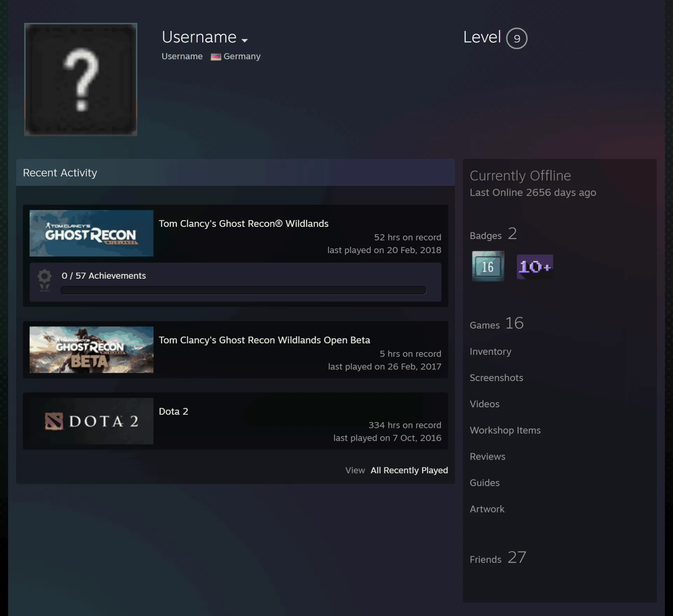Click 'Last Online 2656 days ago' text
The height and width of the screenshot is (616, 673).
pos(533,192)
